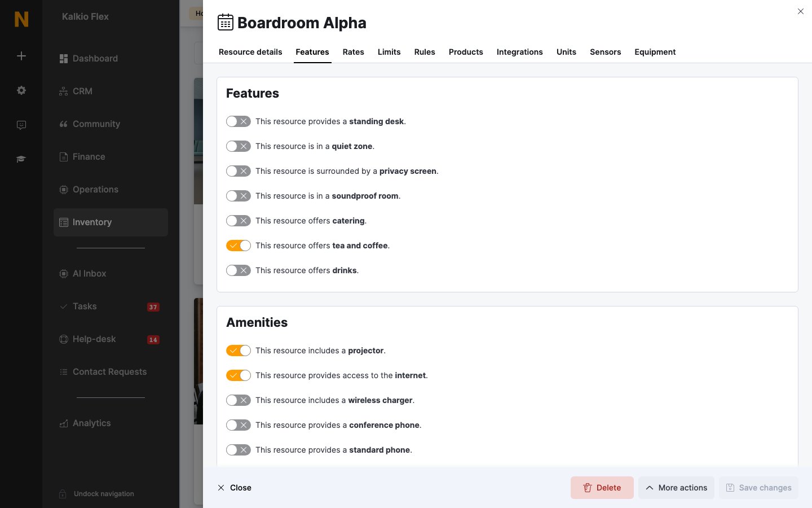Click the Operations chip icon
This screenshot has height=508, width=812.
64,190
